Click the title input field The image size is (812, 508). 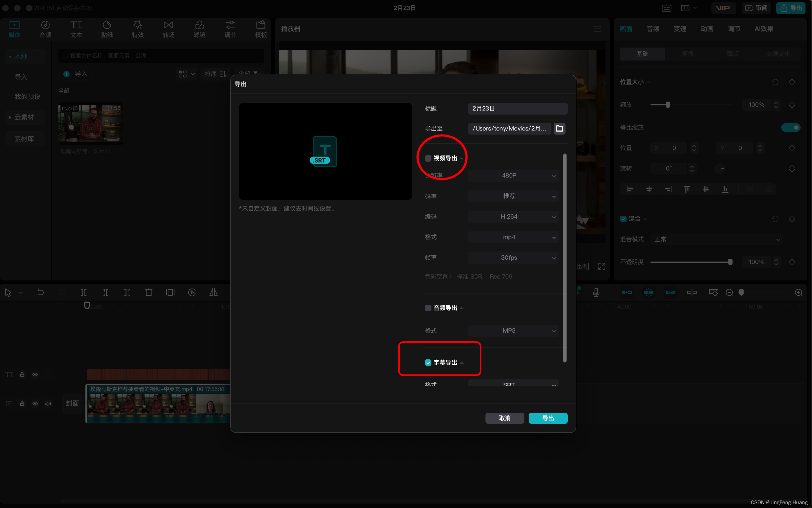pyautogui.click(x=518, y=108)
